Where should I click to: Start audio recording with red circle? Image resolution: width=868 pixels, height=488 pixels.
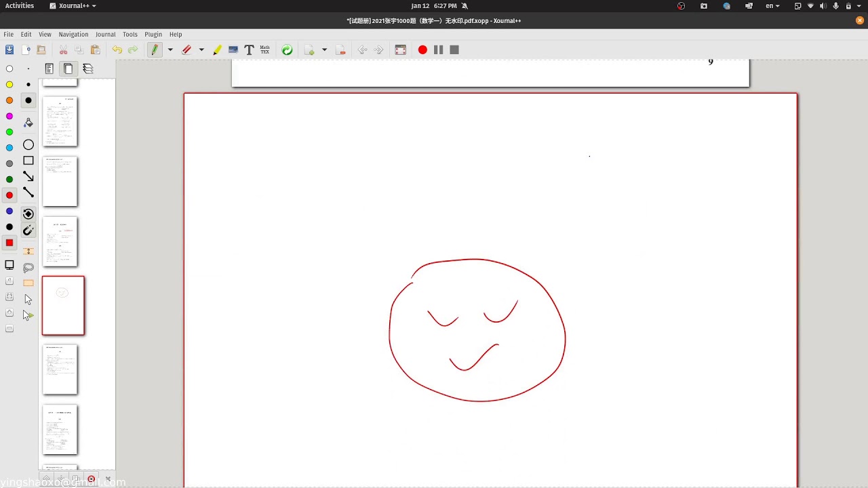coord(422,49)
